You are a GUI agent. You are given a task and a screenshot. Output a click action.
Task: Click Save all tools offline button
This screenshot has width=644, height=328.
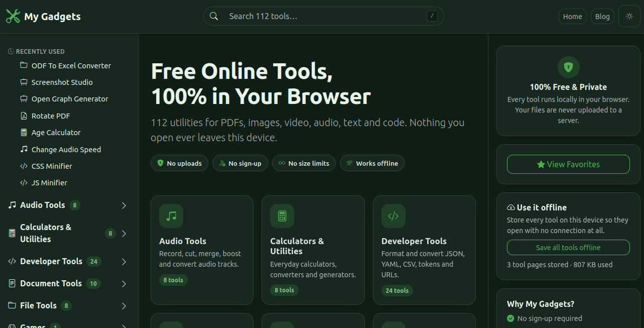point(568,247)
